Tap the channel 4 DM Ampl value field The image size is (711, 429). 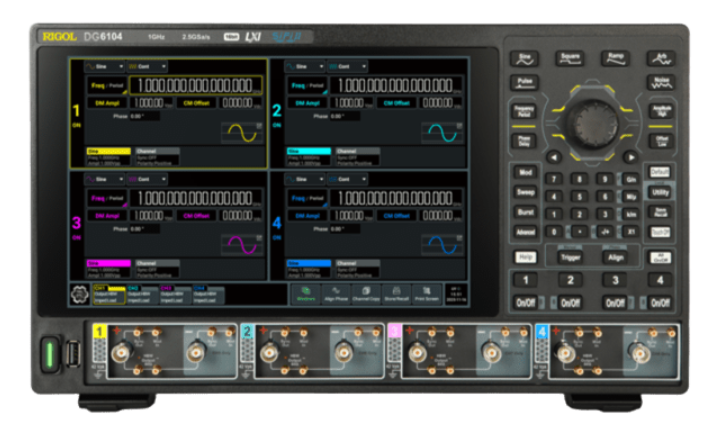(x=351, y=216)
